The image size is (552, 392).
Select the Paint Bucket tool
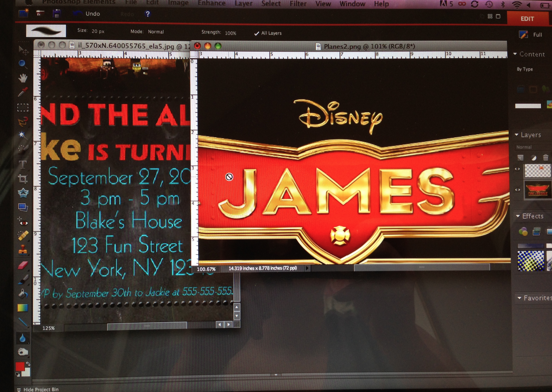[23, 293]
